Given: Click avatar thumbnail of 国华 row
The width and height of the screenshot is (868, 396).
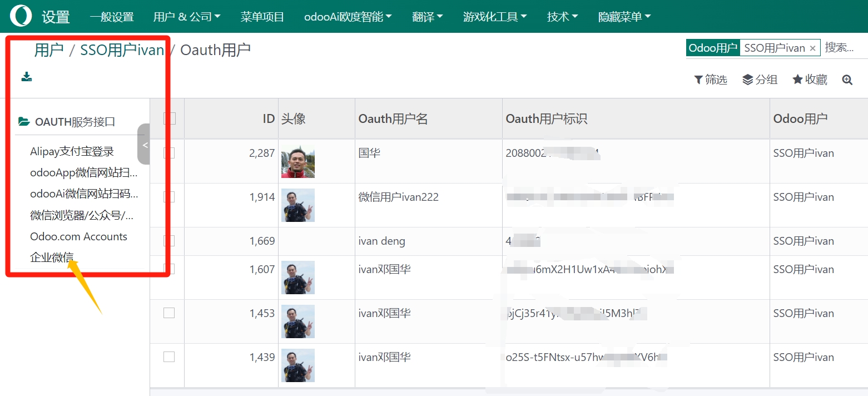Looking at the screenshot, I should click(x=298, y=161).
